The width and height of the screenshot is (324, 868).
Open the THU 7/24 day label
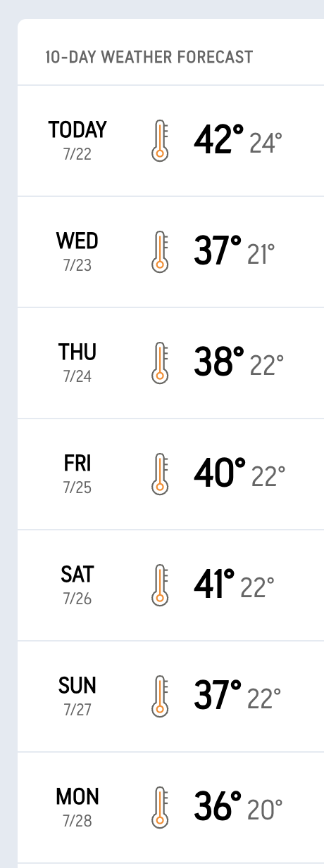(x=77, y=363)
